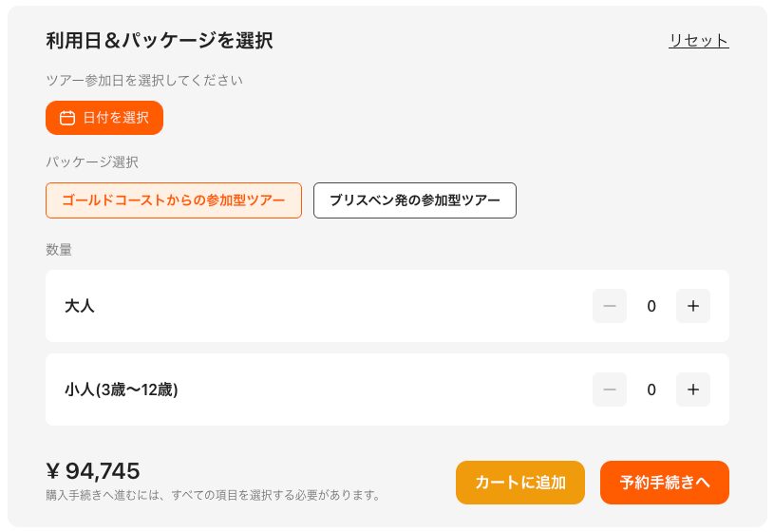Click the 大人 quantity value
The width and height of the screenshot is (774, 532).
pos(651,306)
